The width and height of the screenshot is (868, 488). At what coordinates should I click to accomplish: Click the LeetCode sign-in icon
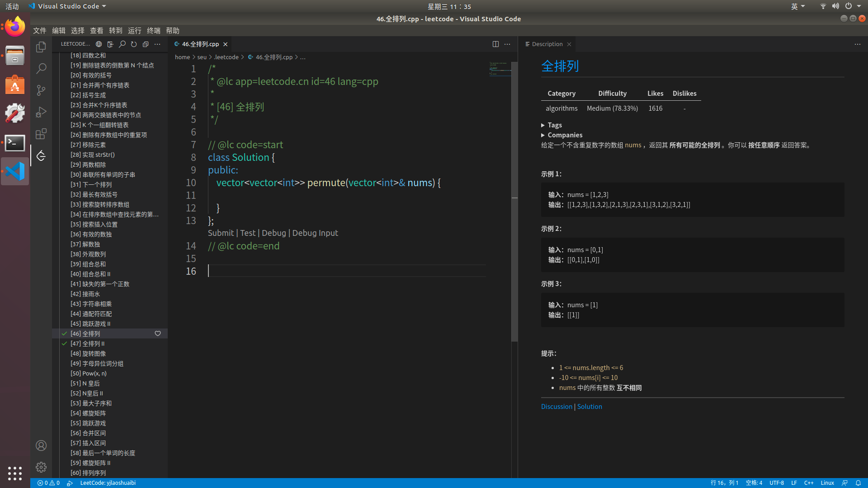110,44
